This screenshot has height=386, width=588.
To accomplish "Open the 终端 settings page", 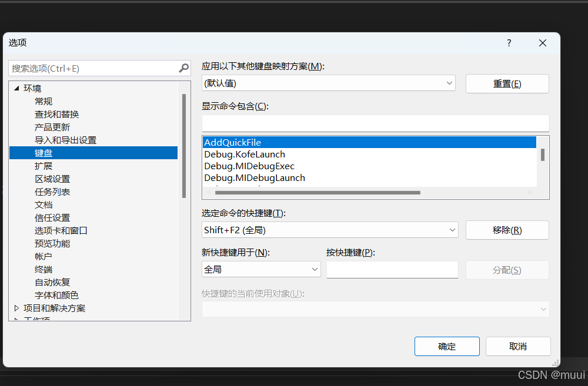I will tap(44, 270).
